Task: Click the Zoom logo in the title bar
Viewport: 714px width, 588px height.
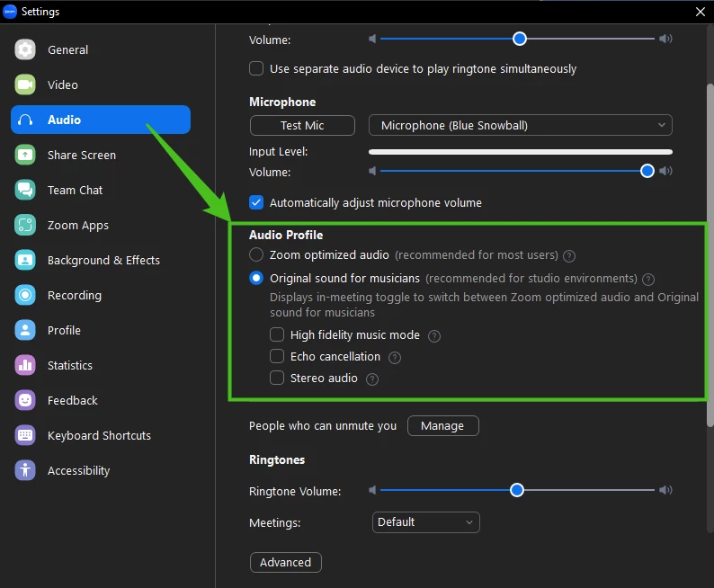Action: click(x=10, y=12)
